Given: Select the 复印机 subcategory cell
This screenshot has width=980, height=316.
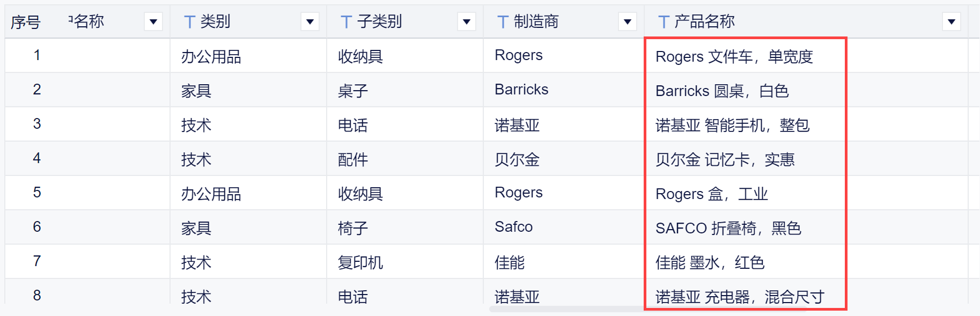Looking at the screenshot, I should 360,262.
